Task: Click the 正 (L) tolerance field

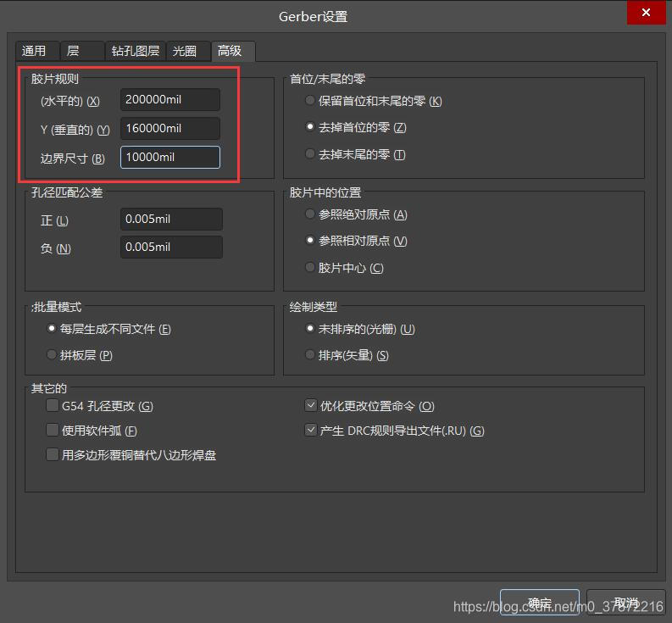Action: coord(171,219)
